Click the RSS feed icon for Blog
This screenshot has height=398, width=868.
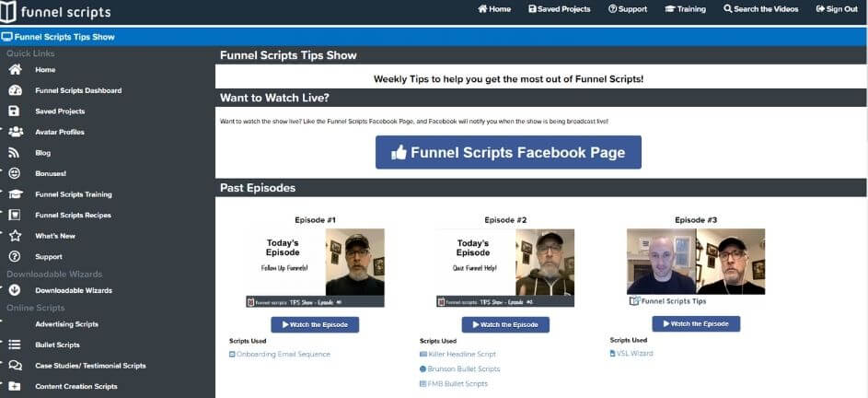(14, 153)
